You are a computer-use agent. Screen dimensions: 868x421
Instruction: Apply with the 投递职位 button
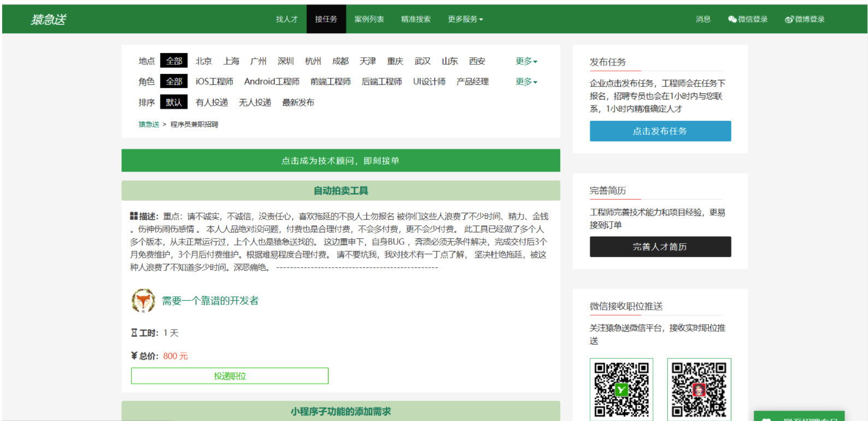tap(230, 376)
